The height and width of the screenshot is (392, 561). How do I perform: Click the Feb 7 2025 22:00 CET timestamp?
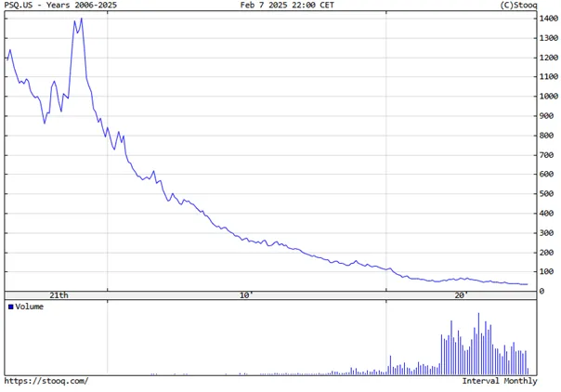[287, 5]
